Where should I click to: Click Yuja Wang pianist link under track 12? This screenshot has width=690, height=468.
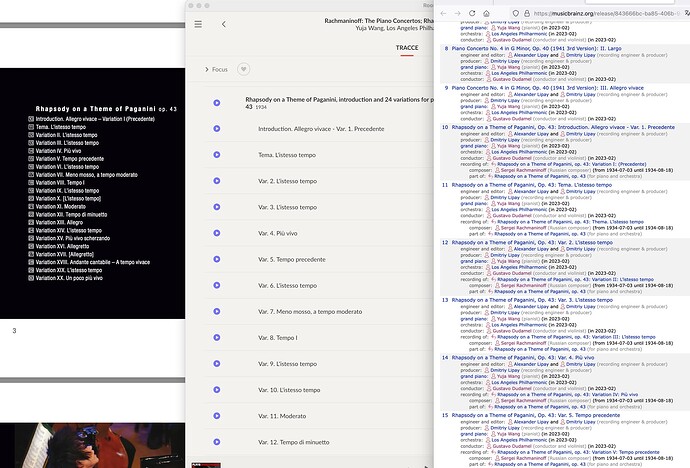(x=509, y=261)
